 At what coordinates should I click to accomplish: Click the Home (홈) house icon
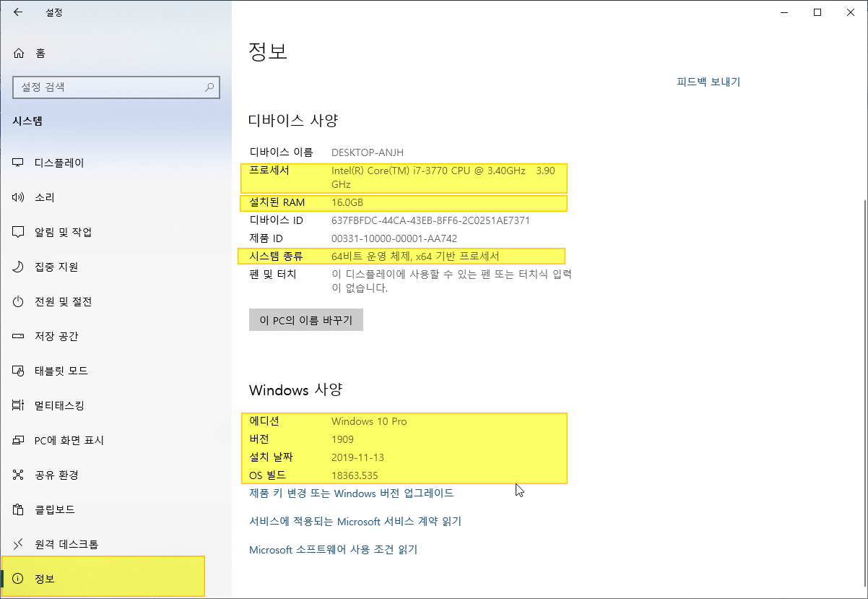(x=19, y=53)
